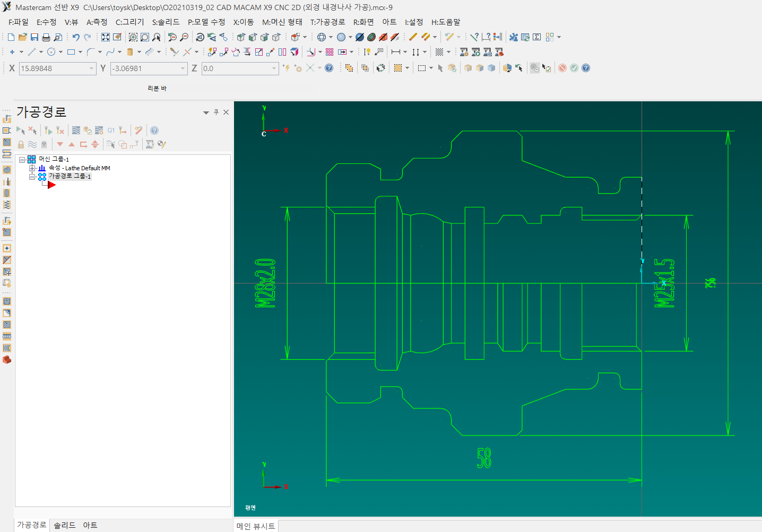Toggle toolpath display wave icon

[32, 144]
